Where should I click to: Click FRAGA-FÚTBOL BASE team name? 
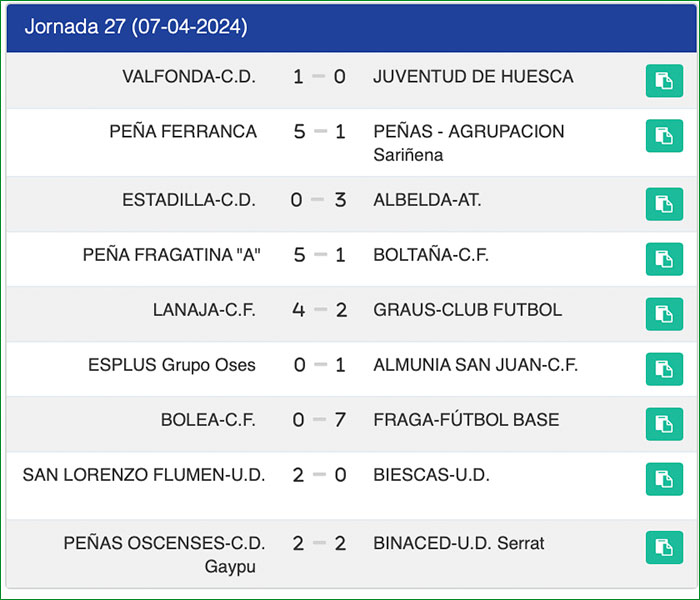pyautogui.click(x=466, y=420)
